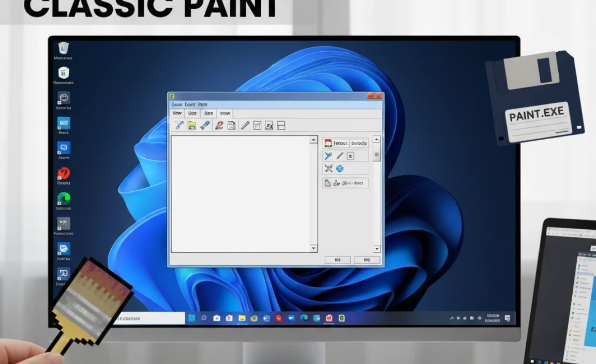The height and width of the screenshot is (364, 596).
Task: Switch to the 'Res' tab
Action: click(208, 113)
